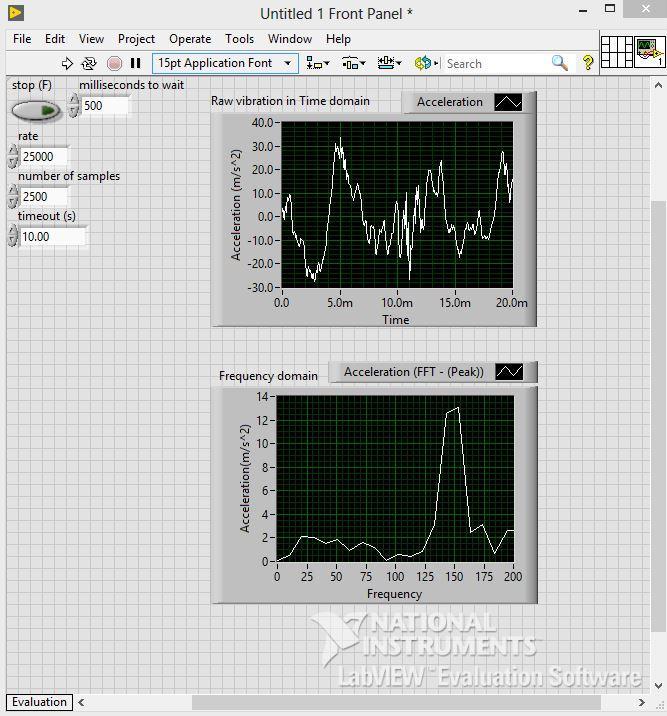The height and width of the screenshot is (716, 667).
Task: Click the decrement arrow for milliseconds to wait
Action: point(74,111)
